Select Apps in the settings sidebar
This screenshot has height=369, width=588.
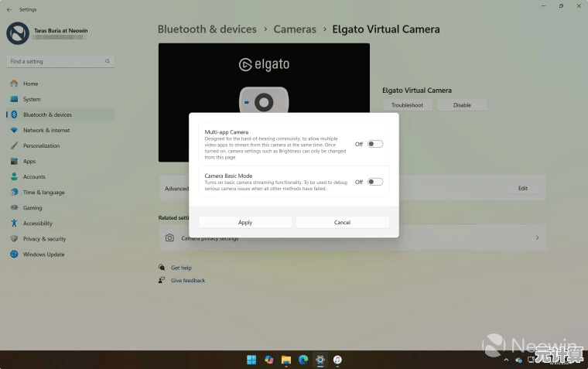click(29, 161)
